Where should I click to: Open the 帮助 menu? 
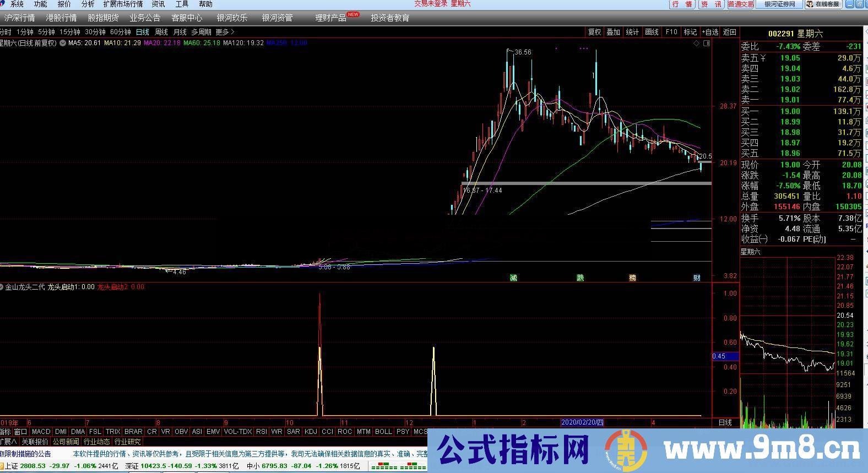(205, 4)
